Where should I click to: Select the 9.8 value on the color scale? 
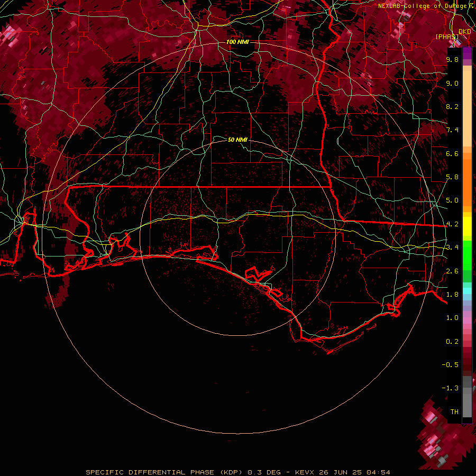click(452, 59)
